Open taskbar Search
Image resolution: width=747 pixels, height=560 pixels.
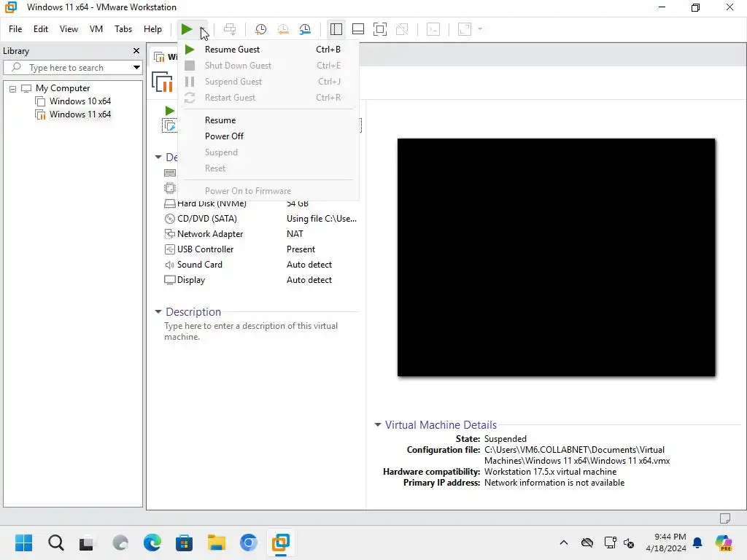coord(55,542)
